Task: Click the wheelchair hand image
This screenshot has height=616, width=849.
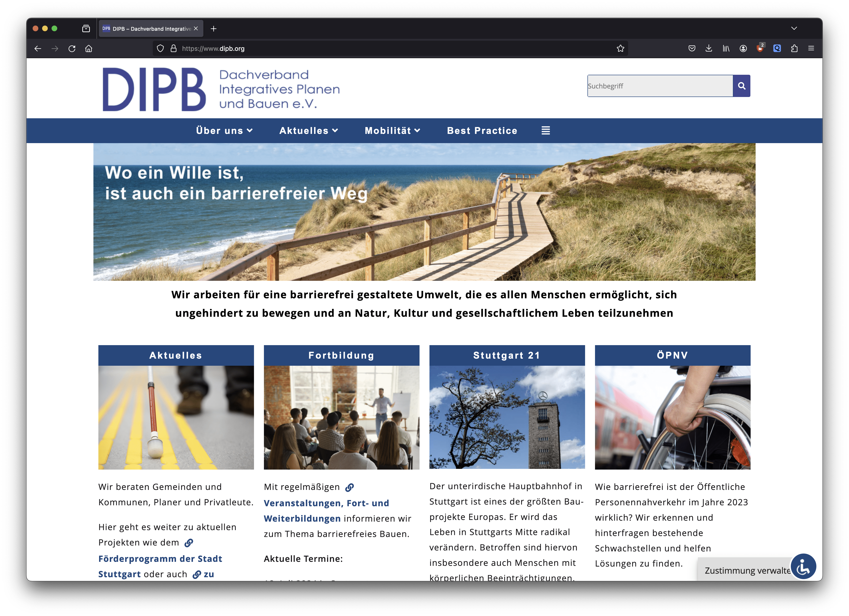Action: 672,417
